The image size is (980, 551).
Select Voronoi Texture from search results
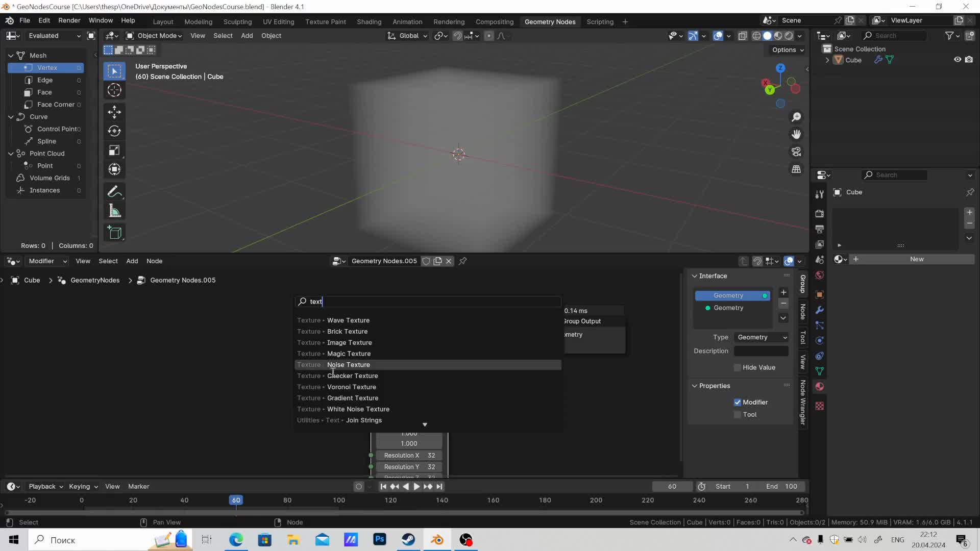[428, 387]
